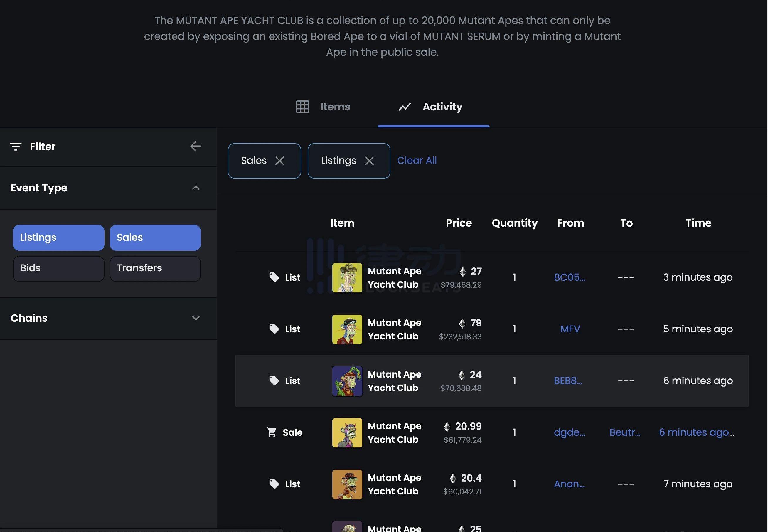Click the Clear All link

[x=417, y=160]
